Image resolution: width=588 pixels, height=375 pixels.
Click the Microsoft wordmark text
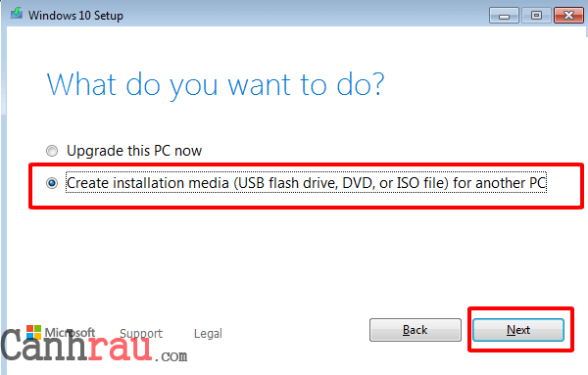(x=70, y=333)
